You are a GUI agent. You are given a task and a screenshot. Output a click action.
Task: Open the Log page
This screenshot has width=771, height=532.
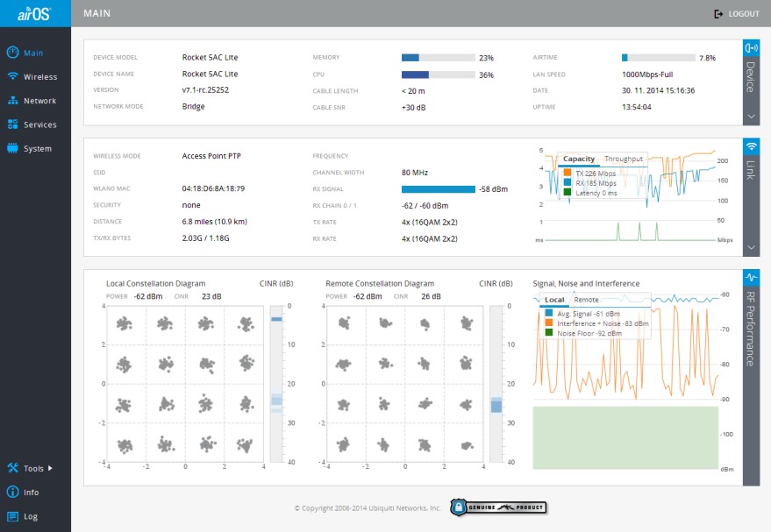(x=31, y=516)
